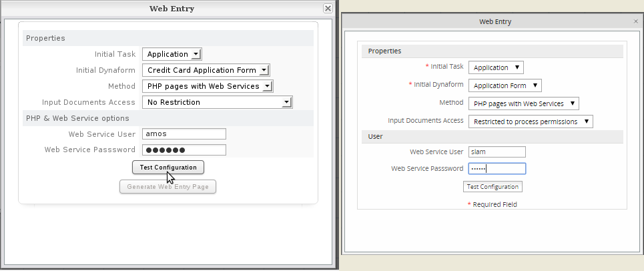The height and width of the screenshot is (271, 644).
Task: Click Web Service User field containing siam
Action: click(x=497, y=152)
